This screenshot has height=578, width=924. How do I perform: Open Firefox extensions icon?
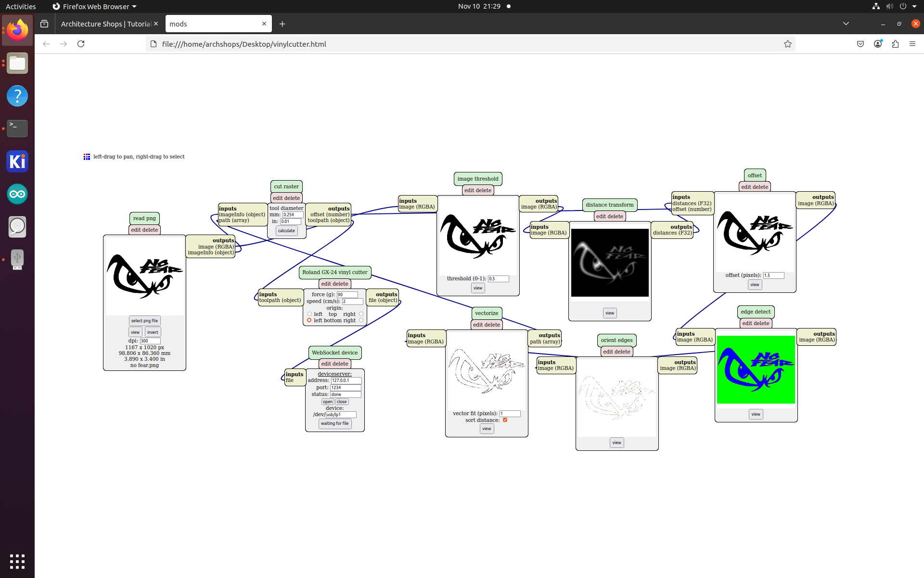[895, 44]
